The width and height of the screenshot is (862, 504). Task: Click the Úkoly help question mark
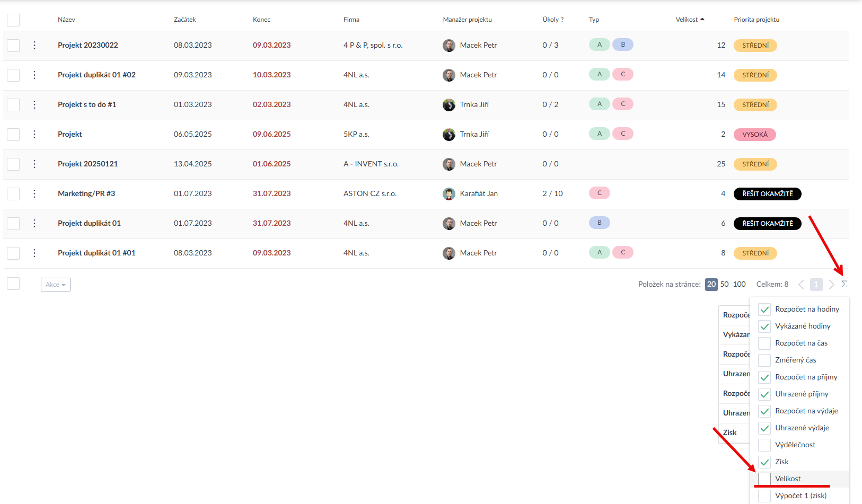point(562,20)
